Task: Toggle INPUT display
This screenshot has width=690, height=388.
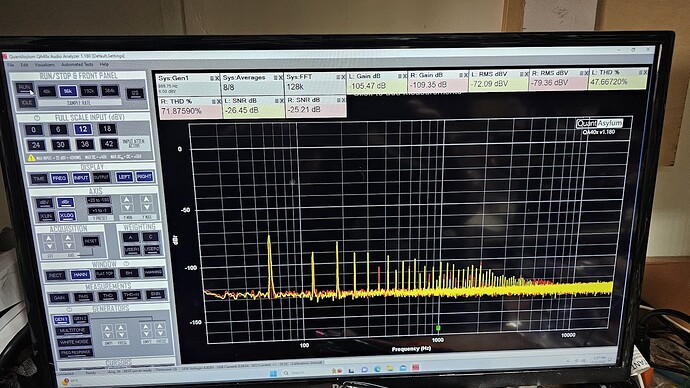Action: (81, 178)
